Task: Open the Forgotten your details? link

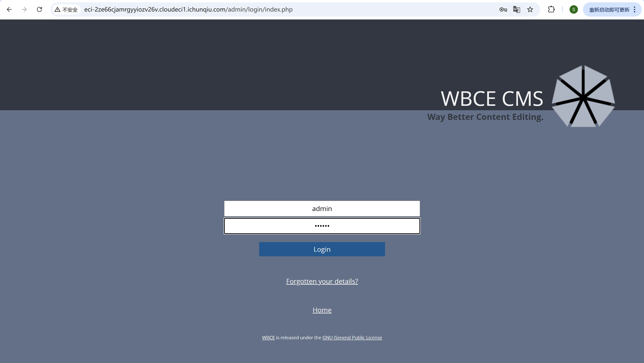Action: [322, 281]
